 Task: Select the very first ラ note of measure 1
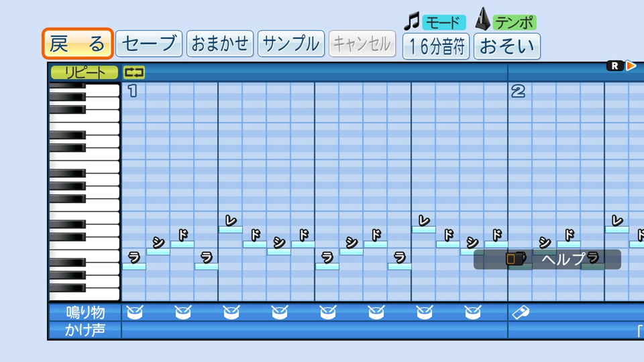(134, 266)
